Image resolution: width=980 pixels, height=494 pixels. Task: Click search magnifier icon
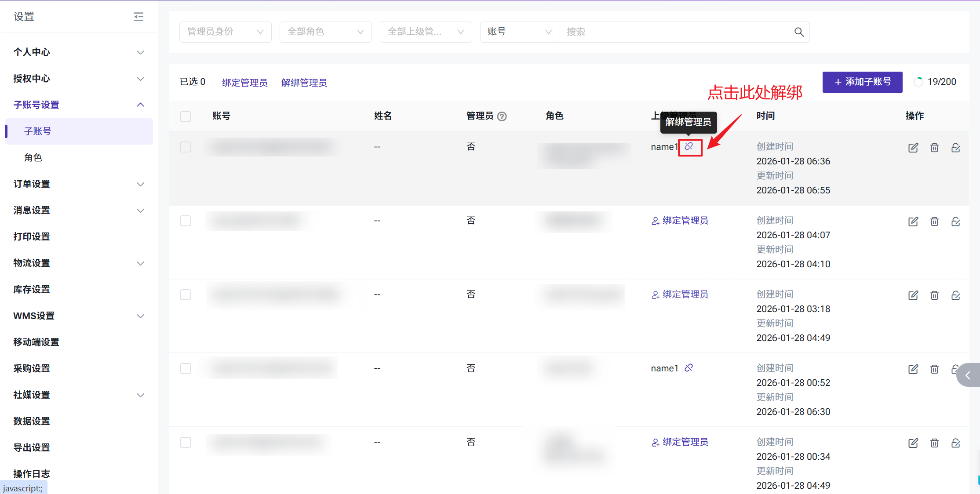tap(799, 32)
